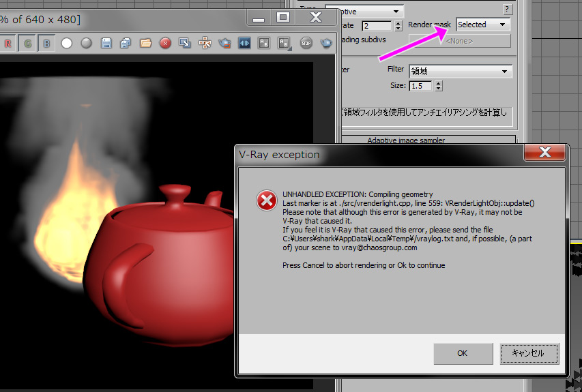The height and width of the screenshot is (392, 582).
Task: Click the UNHANDLED EXCEPTION: Compiling geometry text
Action: tap(358, 194)
